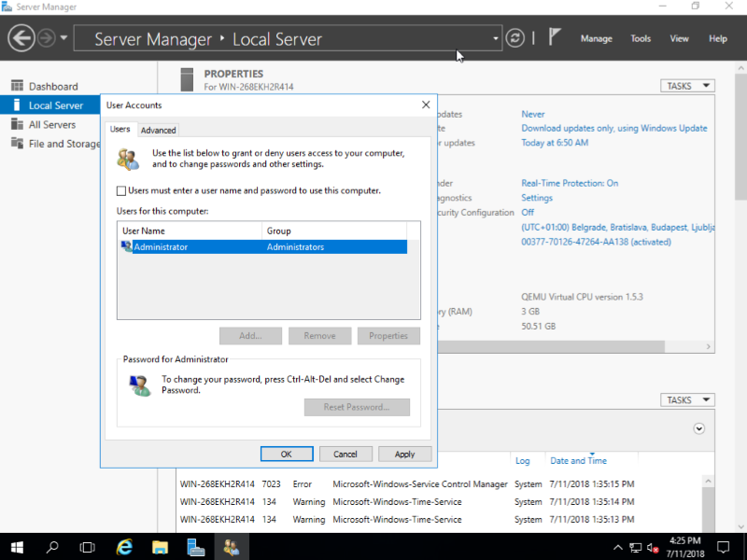Click the File and Storage icon in sidebar
Screen dimensions: 747x560
tap(17, 143)
